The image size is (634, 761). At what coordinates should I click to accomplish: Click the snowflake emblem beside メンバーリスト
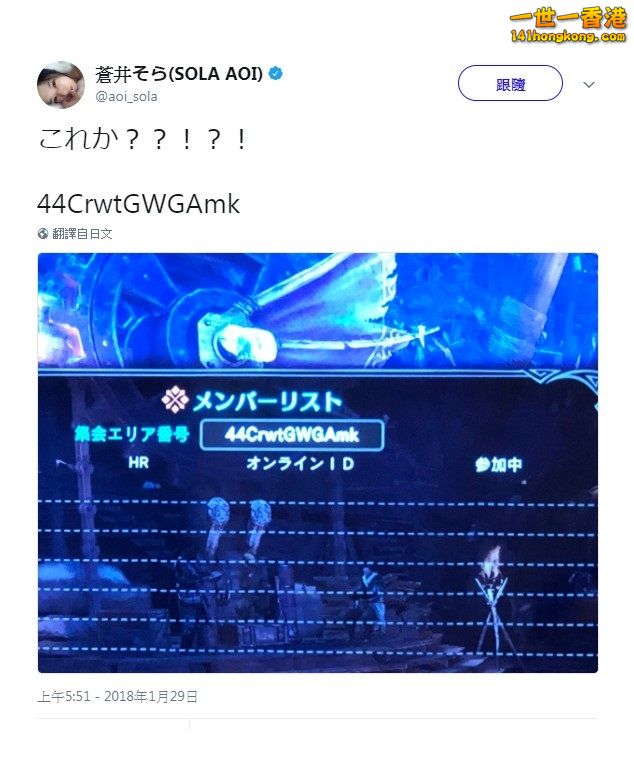click(175, 399)
